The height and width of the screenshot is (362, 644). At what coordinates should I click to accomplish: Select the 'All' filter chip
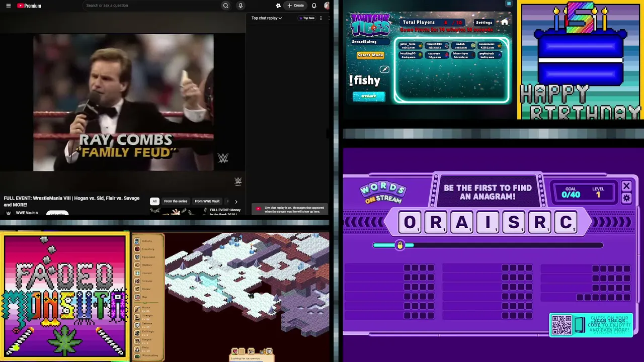pyautogui.click(x=154, y=201)
